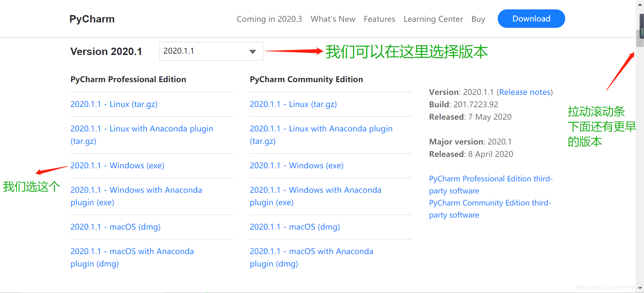Open Community Edition third-party software link
644x293 pixels.
[490, 209]
